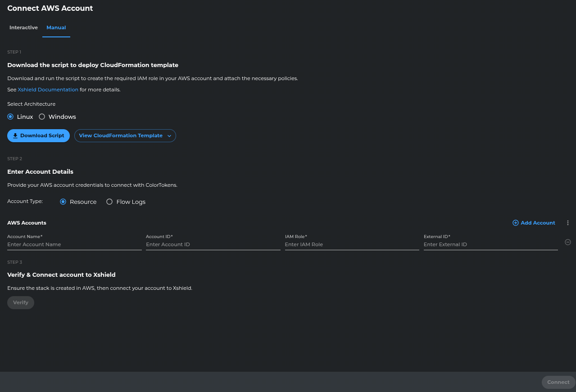This screenshot has height=392, width=576.
Task: Select the Manual tab
Action: [x=56, y=27]
